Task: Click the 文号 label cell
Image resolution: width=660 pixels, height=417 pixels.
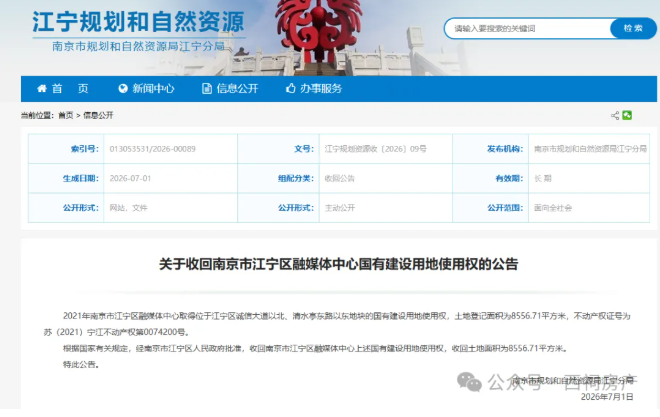Action: click(278, 149)
